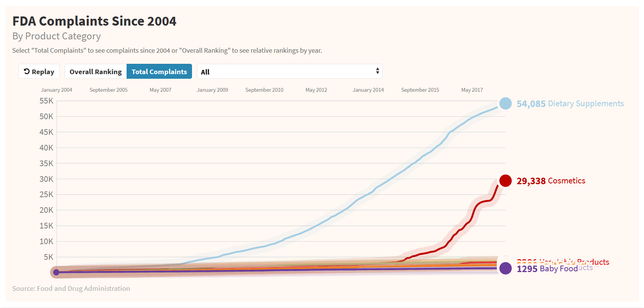Viewport: 644px width, 308px height.
Task: Click the May 2017 timeline label
Action: [472, 90]
